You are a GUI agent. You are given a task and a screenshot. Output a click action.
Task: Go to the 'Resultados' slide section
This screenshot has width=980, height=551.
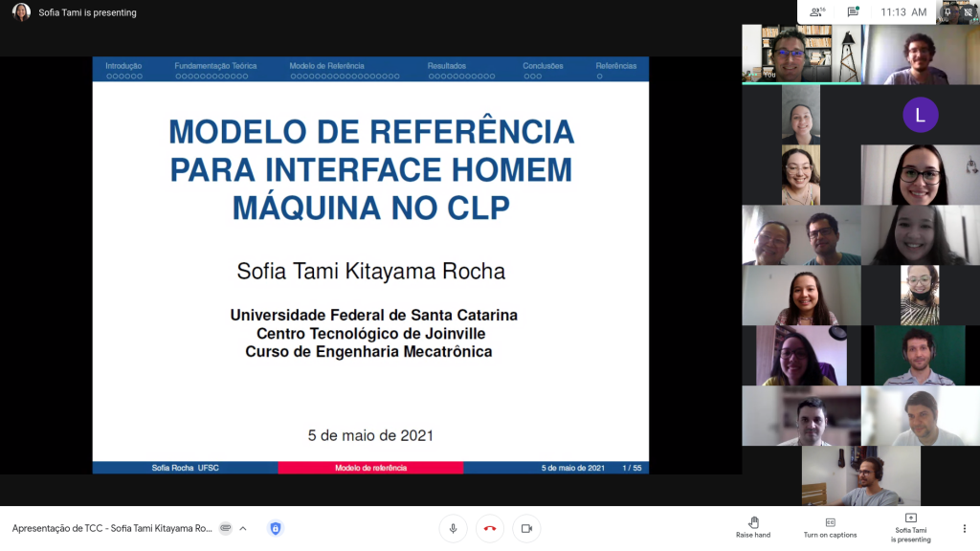click(x=447, y=66)
